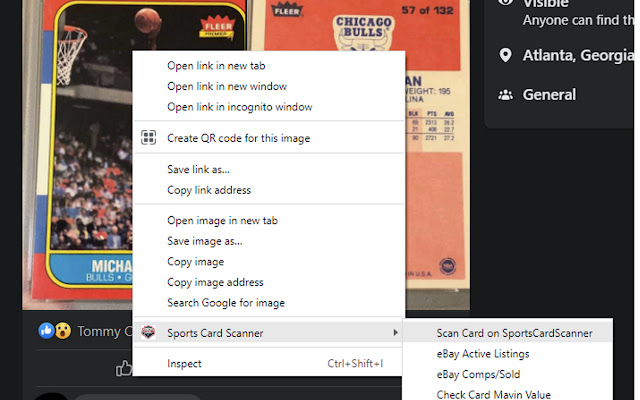The width and height of the screenshot is (640, 400).
Task: Click the thumbs-up Like button
Action: (124, 368)
